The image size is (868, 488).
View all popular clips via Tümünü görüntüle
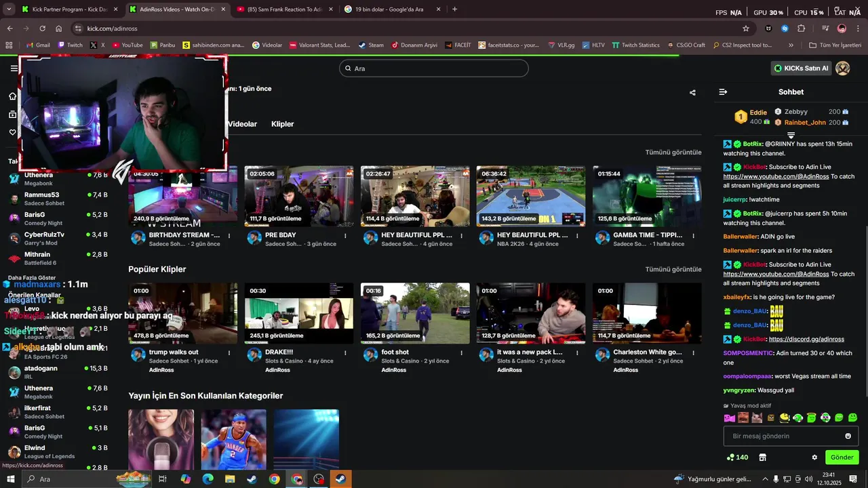pyautogui.click(x=673, y=269)
